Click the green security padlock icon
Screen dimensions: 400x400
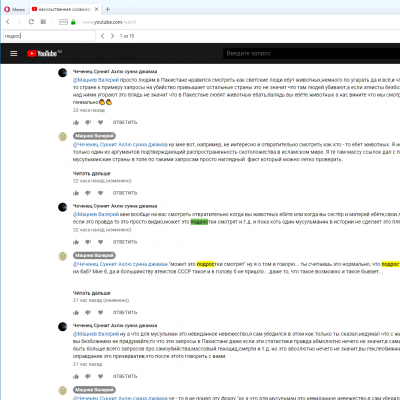[73, 22]
